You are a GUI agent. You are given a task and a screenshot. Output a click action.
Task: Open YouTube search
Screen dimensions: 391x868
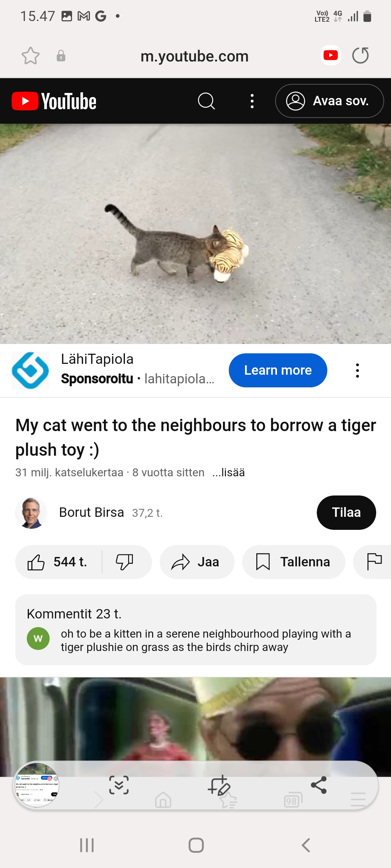click(206, 101)
